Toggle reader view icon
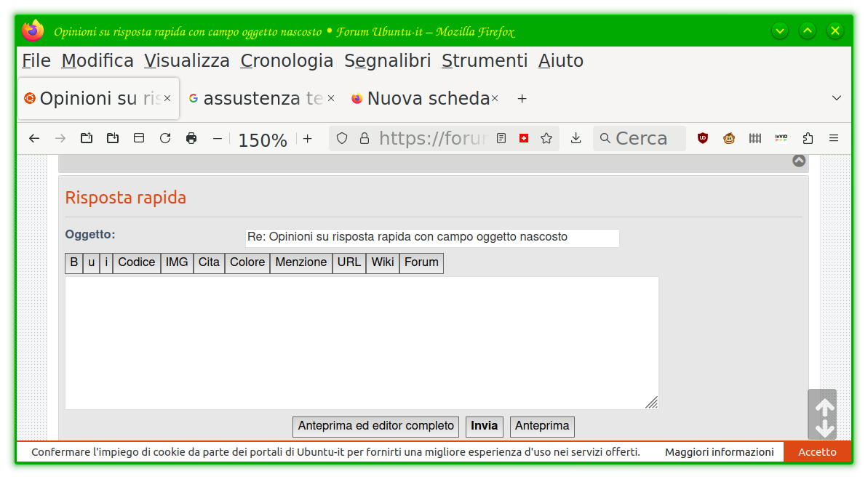The image size is (868, 479). point(501,138)
